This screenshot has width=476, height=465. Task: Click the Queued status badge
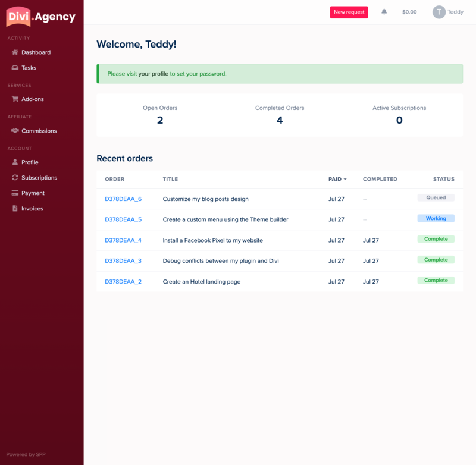pos(436,197)
